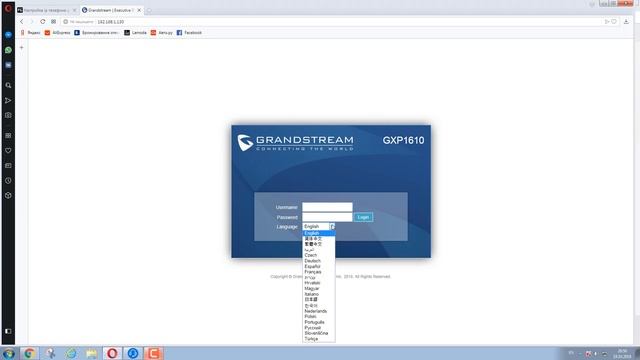Open downloads icon at toolbar right
The width and height of the screenshot is (640, 360).
(626, 22)
